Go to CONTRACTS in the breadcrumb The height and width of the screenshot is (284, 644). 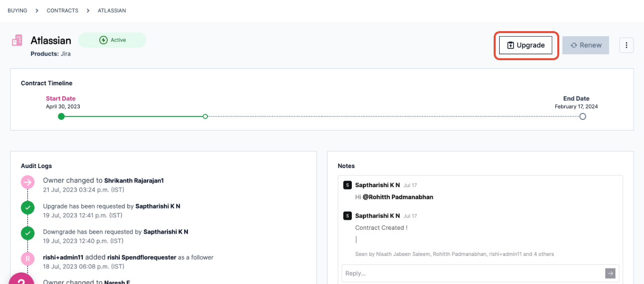pos(63,11)
